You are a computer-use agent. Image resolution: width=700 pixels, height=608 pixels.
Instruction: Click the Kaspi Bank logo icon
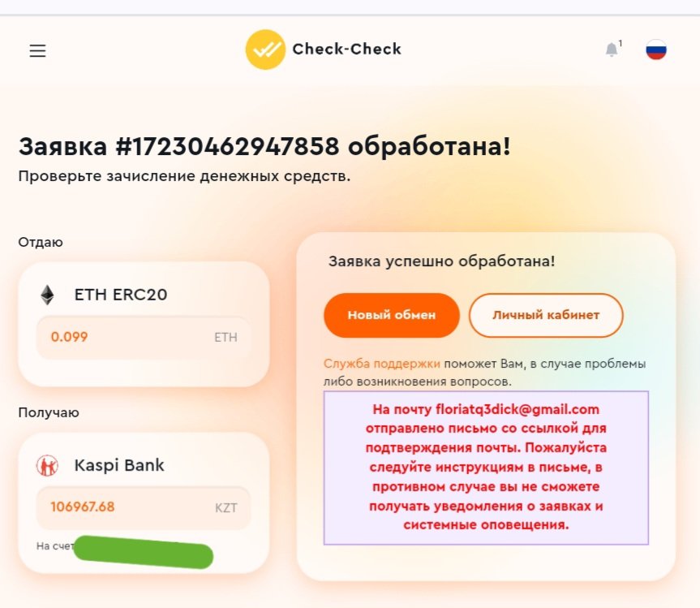coord(47,465)
